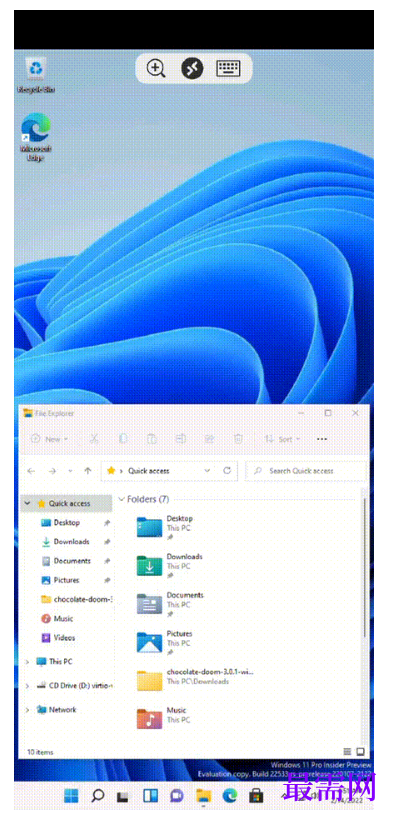This screenshot has height=818, width=395.
Task: Go back with the left arrow
Action: click(31, 471)
